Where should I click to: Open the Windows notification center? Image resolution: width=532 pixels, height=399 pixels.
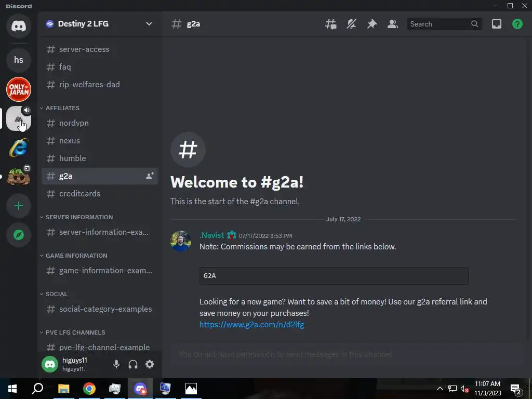(x=516, y=389)
